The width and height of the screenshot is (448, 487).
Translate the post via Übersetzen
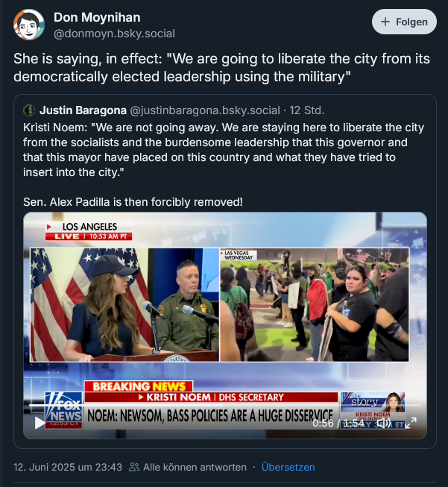pyautogui.click(x=288, y=467)
